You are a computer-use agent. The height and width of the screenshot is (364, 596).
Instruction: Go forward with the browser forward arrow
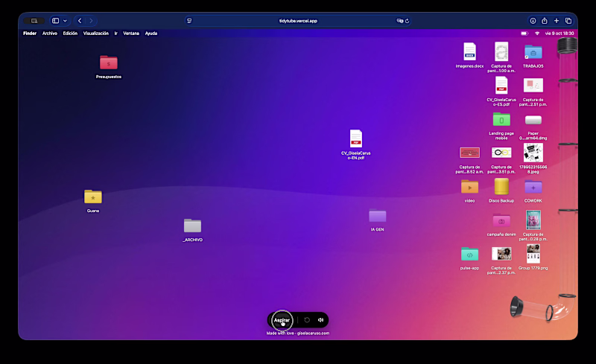[x=91, y=21]
